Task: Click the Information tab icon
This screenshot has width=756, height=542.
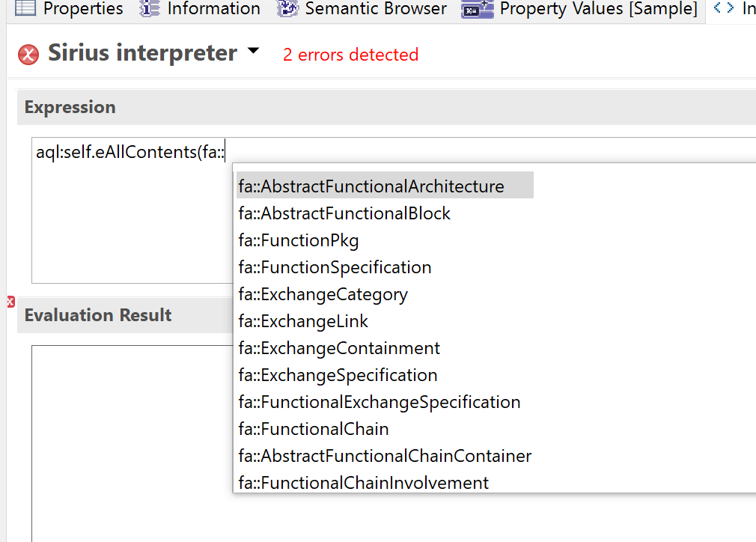Action: pyautogui.click(x=150, y=8)
